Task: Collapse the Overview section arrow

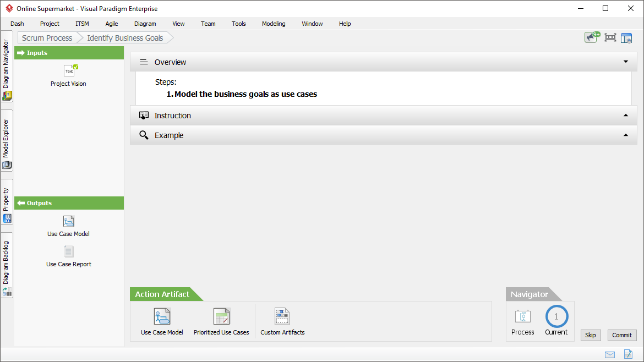Action: point(626,62)
